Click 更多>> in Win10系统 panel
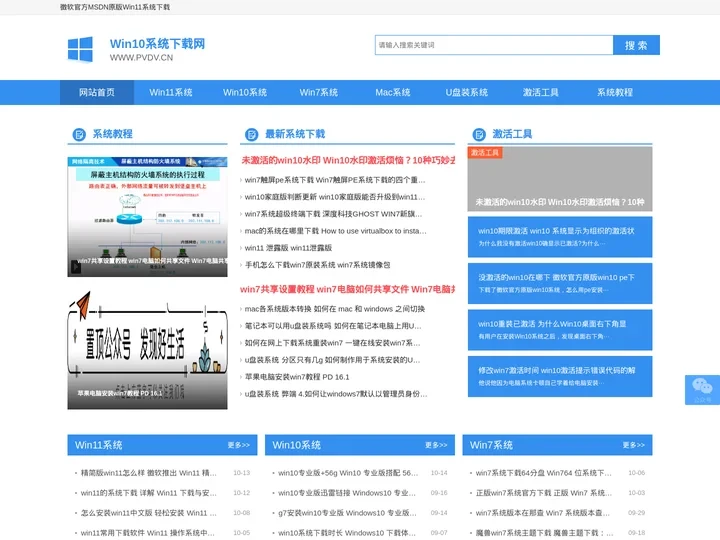This screenshot has width=720, height=540. tap(436, 445)
